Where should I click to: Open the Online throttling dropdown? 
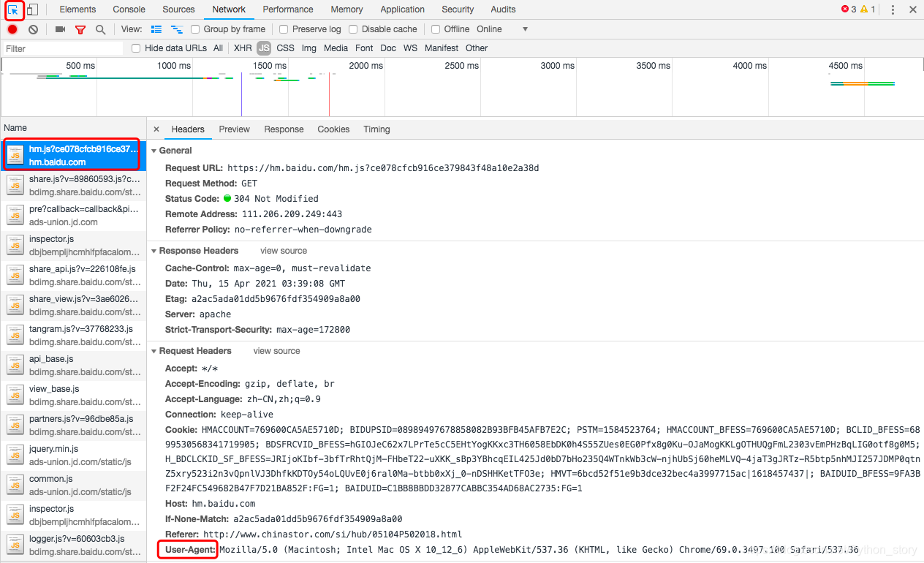[x=502, y=29]
